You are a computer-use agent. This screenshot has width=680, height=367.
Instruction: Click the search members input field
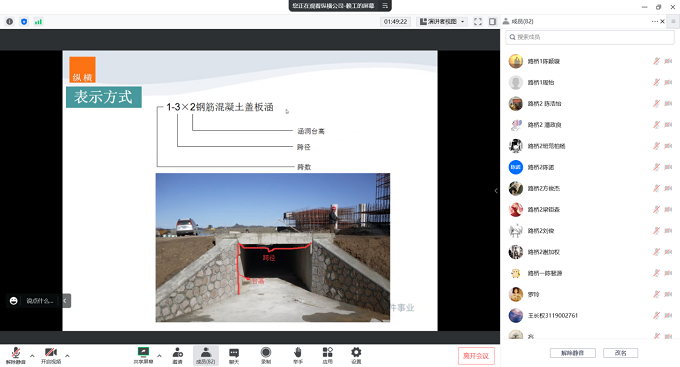[590, 37]
